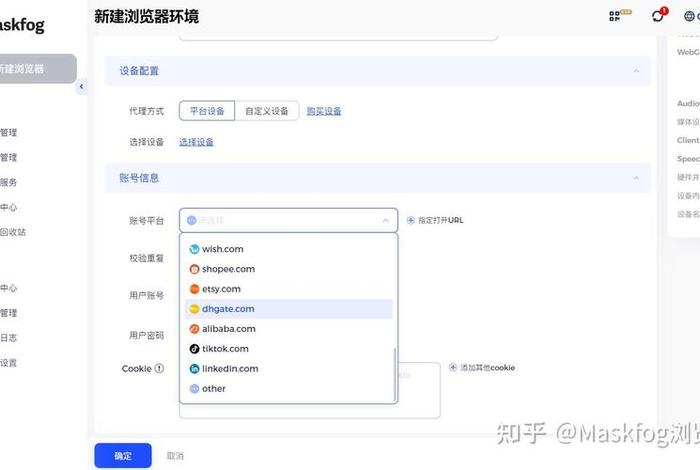Image resolution: width=700 pixels, height=470 pixels.
Task: Open 日志 in the sidebar
Action: 8,338
